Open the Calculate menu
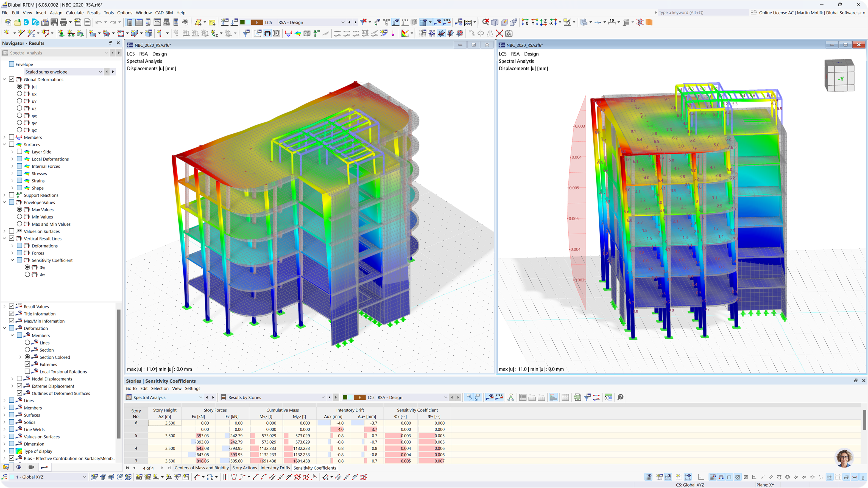 (x=74, y=12)
